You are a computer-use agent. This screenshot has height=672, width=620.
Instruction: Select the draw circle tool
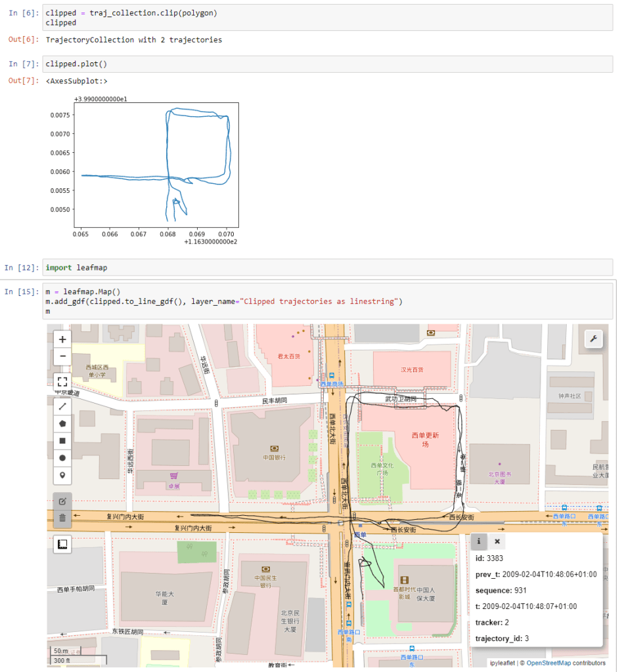62,457
